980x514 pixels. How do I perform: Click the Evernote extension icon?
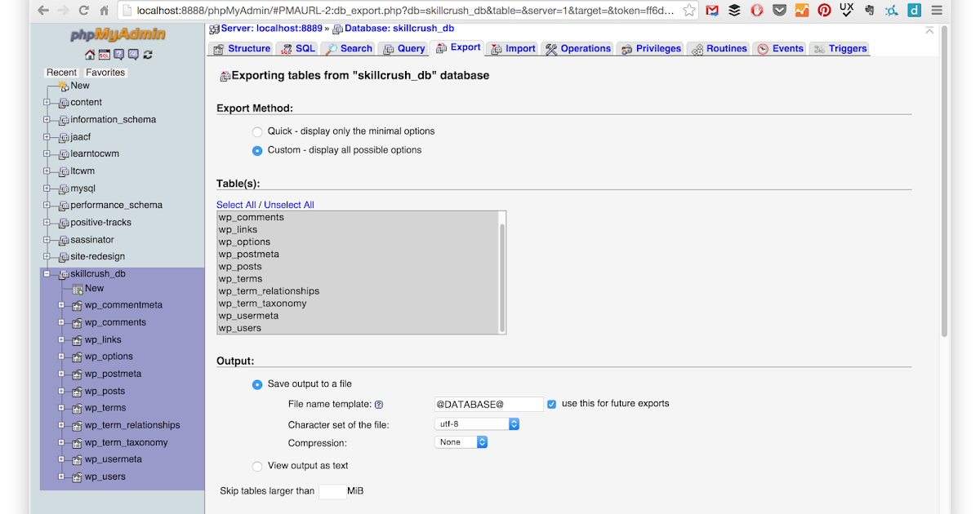tap(869, 11)
